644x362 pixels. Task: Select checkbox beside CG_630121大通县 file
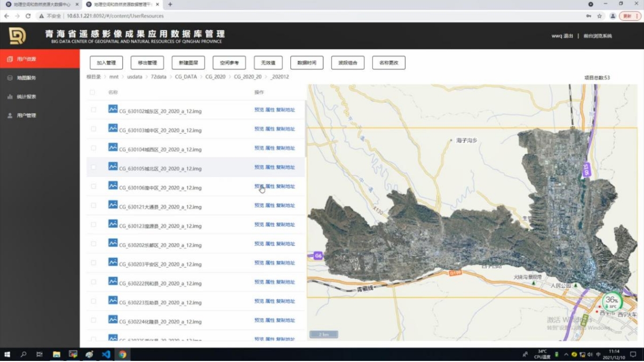coord(93,205)
